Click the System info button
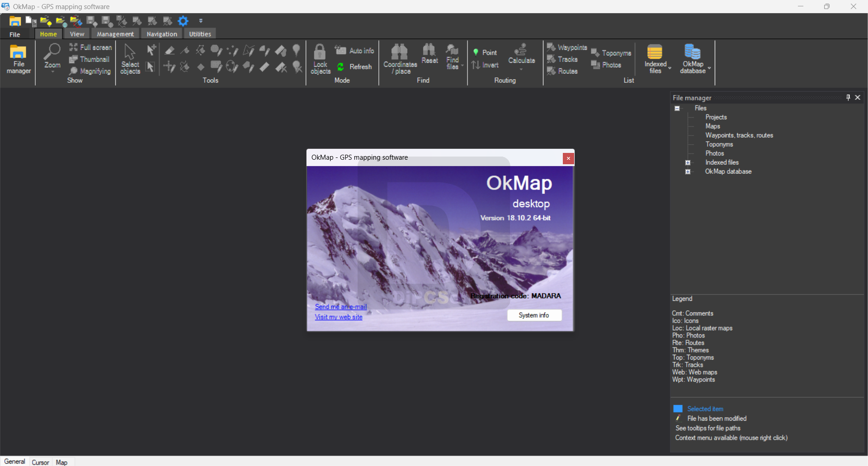Image resolution: width=868 pixels, height=466 pixels. [x=534, y=315]
